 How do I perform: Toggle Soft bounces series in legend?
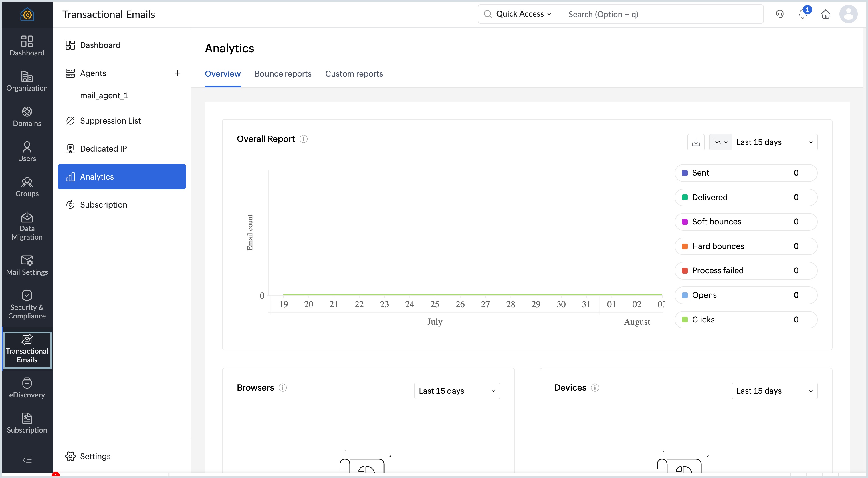[x=746, y=222]
